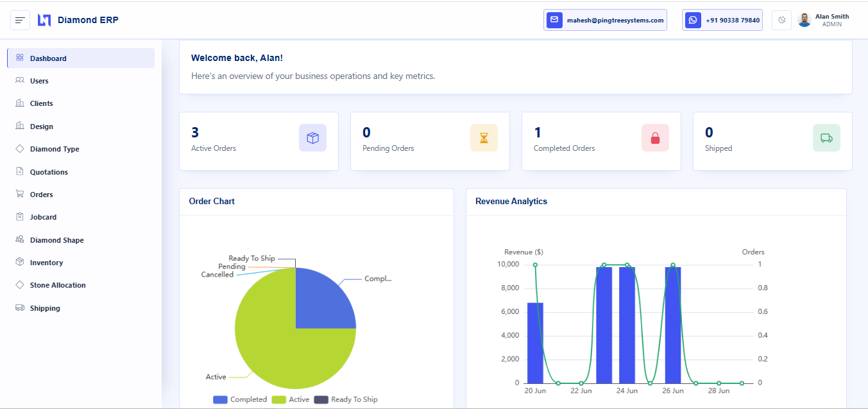Click the Revenue ($) axis title
The height and width of the screenshot is (409, 868).
click(x=523, y=252)
